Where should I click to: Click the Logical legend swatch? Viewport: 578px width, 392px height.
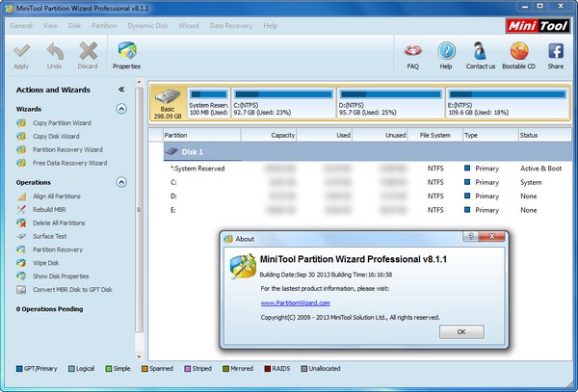point(71,369)
